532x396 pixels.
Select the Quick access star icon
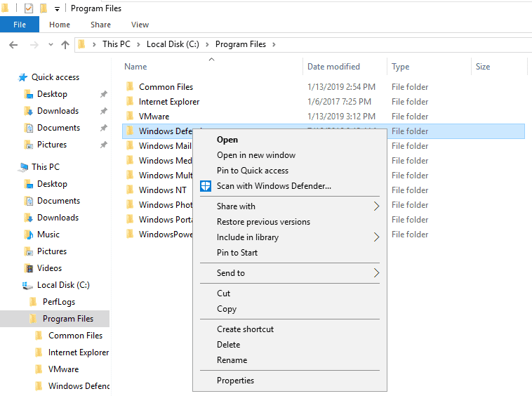(x=23, y=77)
